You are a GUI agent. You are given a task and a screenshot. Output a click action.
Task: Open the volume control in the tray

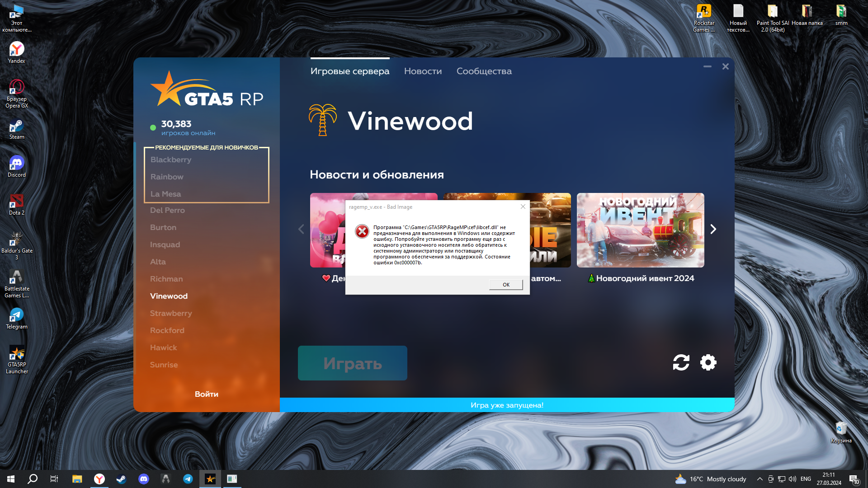792,479
